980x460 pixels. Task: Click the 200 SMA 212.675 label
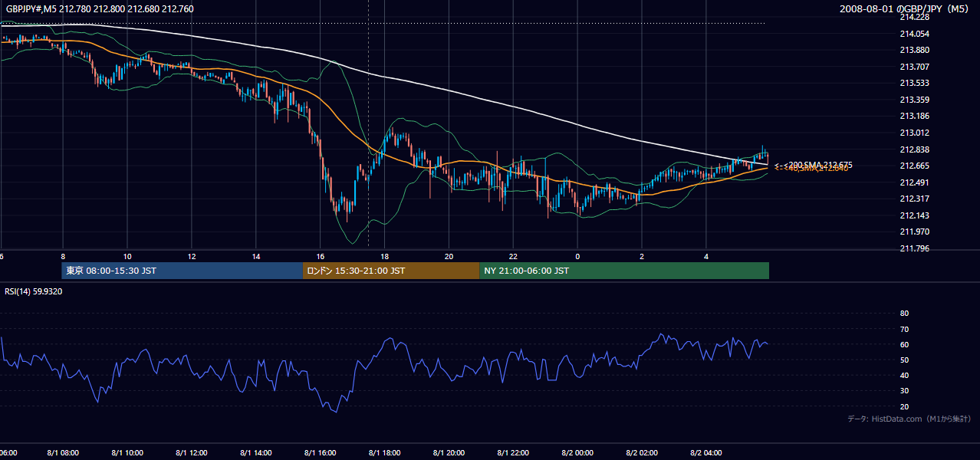pos(814,165)
